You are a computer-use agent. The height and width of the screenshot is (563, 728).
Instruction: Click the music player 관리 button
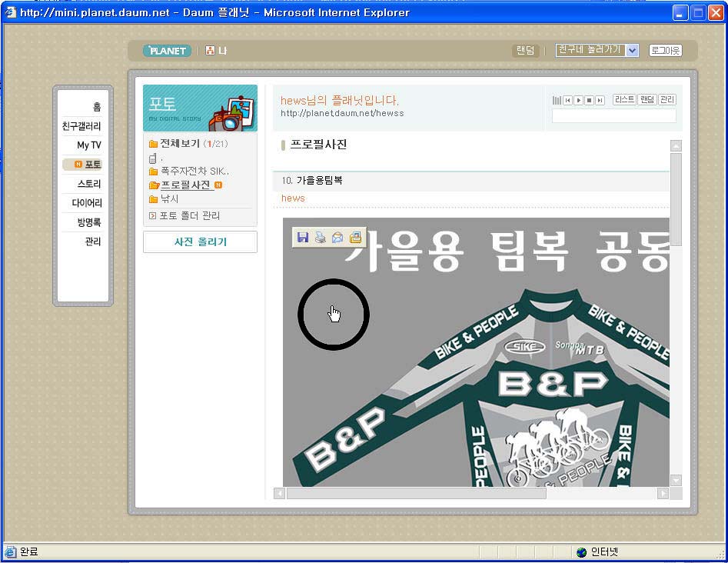coord(667,99)
